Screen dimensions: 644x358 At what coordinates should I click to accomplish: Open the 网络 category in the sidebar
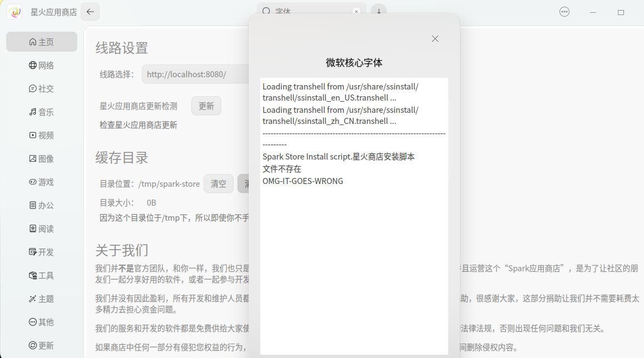click(x=41, y=65)
